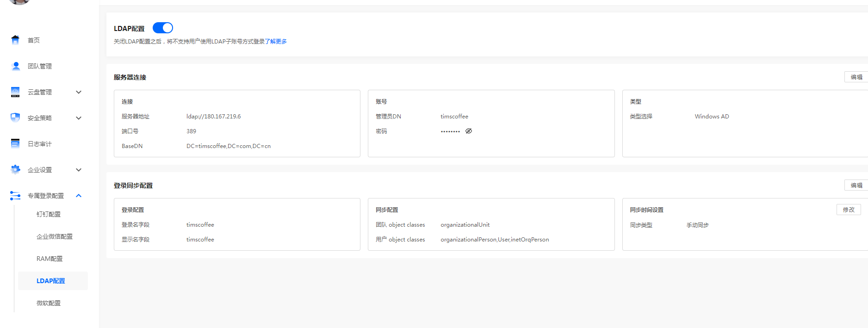Click the 安全策略 menu label
Screen dimensions: 868x328
click(x=40, y=118)
